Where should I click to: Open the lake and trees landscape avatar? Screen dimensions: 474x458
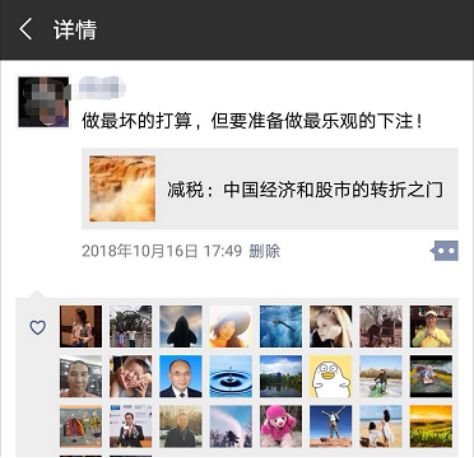tap(281, 376)
